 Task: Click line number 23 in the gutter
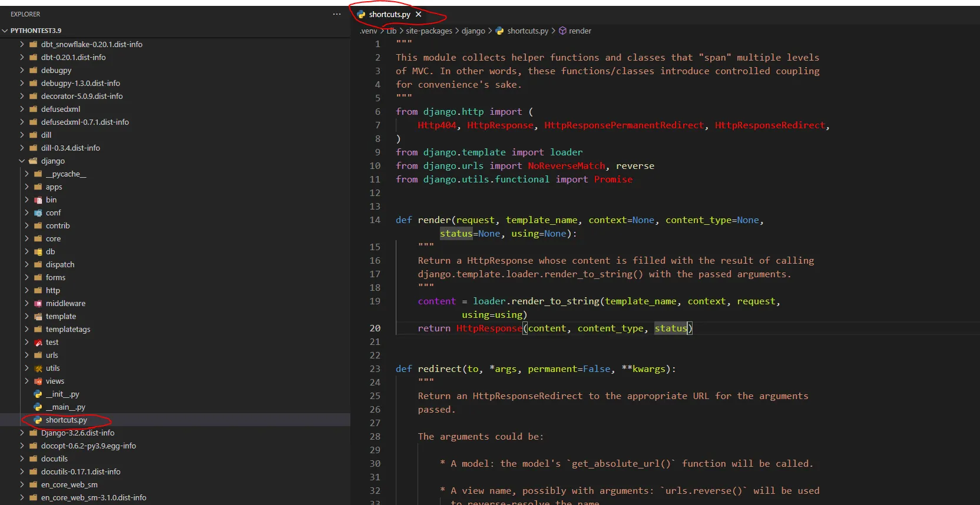[375, 369]
